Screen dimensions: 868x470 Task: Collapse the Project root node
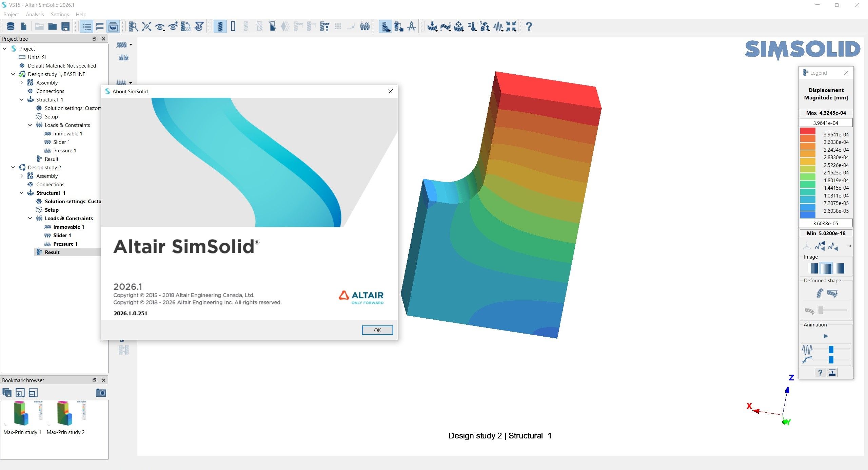coord(5,49)
